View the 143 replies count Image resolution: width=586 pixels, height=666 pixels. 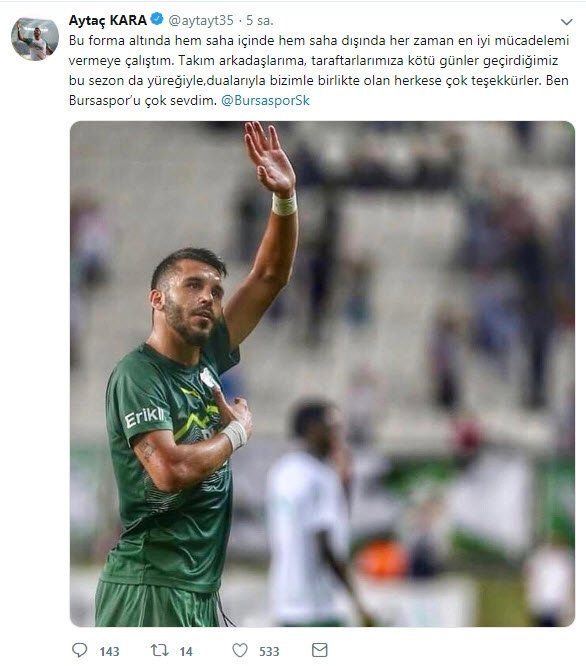click(109, 652)
